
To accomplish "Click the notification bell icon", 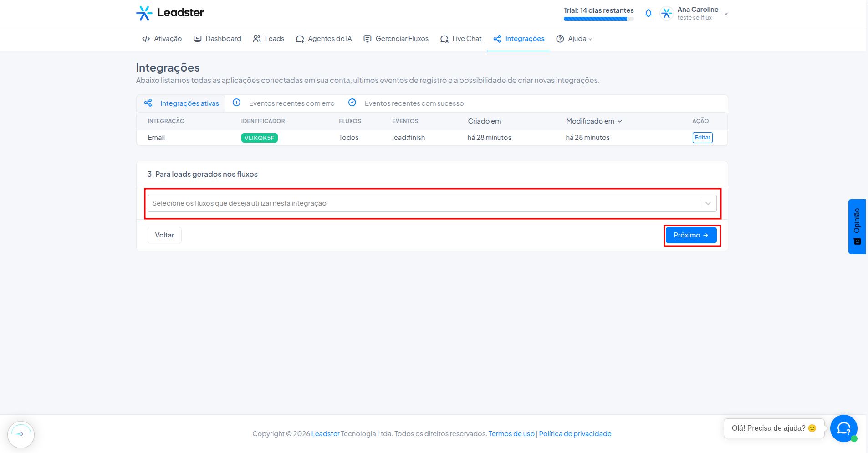I will 648,13.
